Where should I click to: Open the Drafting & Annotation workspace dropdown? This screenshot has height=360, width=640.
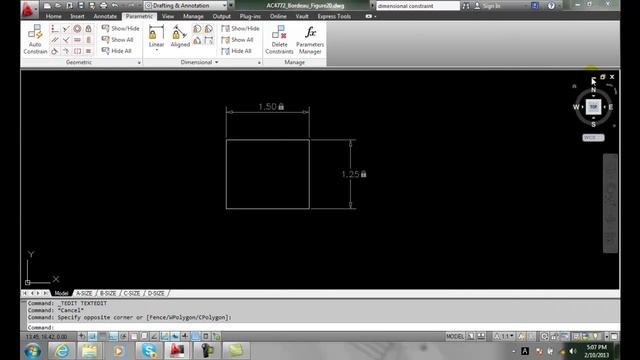[x=185, y=6]
